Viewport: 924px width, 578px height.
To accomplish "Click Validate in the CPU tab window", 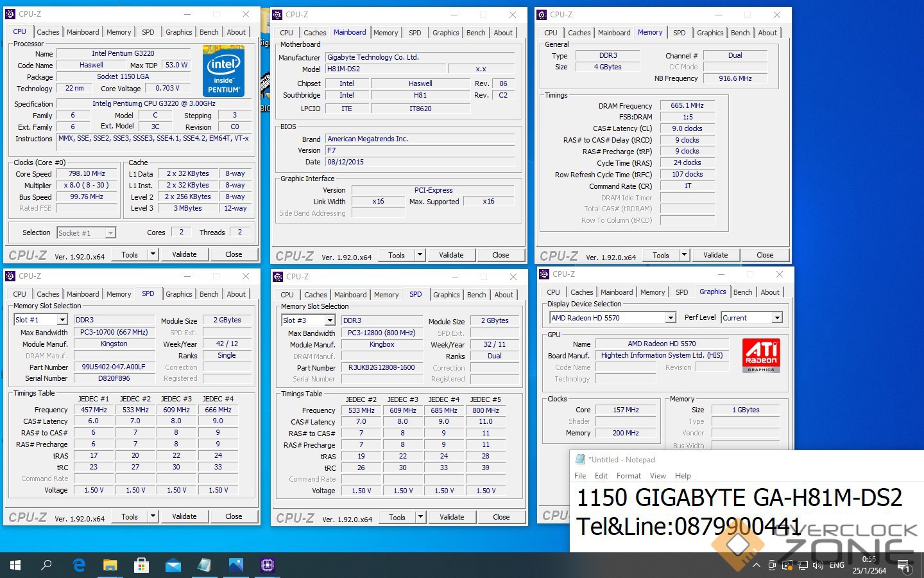I will tap(184, 254).
